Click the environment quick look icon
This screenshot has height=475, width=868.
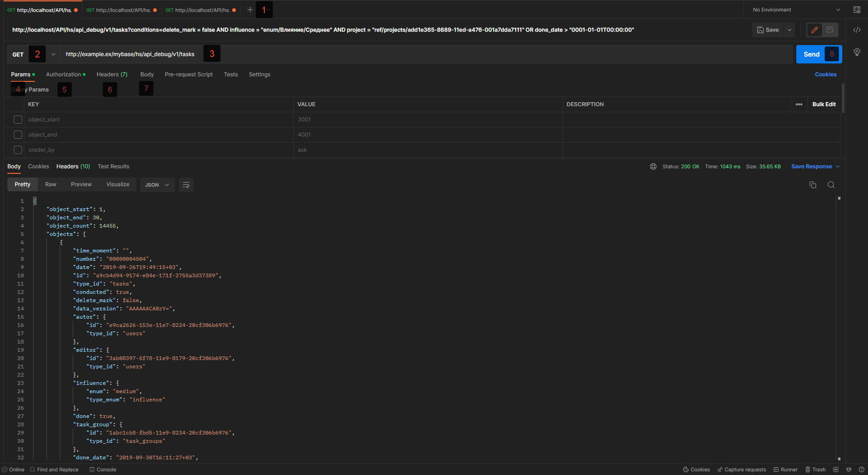(x=857, y=10)
